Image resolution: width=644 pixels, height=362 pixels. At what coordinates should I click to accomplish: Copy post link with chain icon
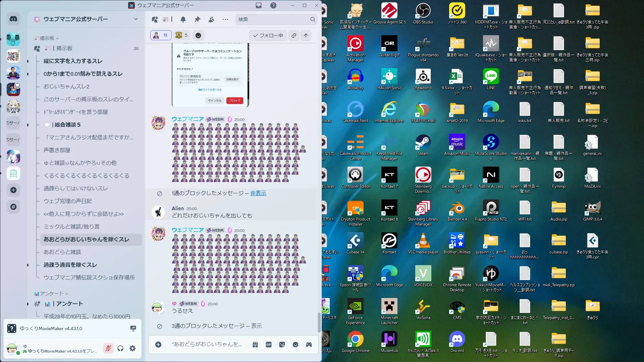pyautogui.click(x=294, y=36)
